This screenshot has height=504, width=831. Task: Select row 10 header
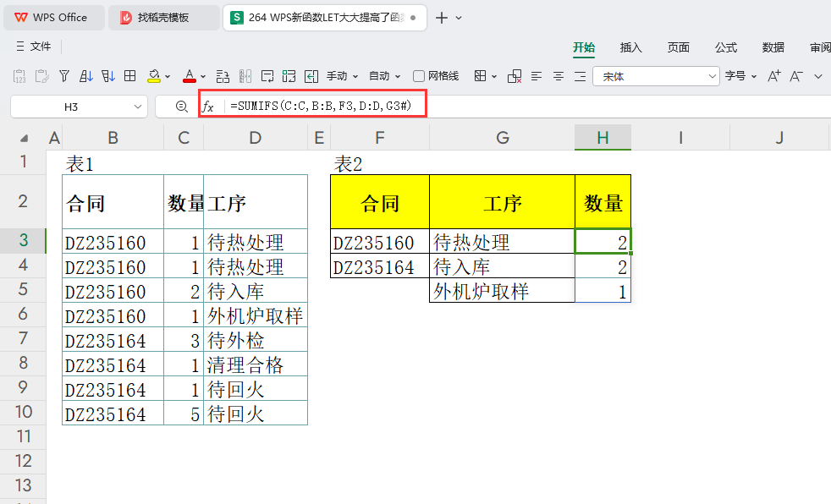tap(23, 413)
